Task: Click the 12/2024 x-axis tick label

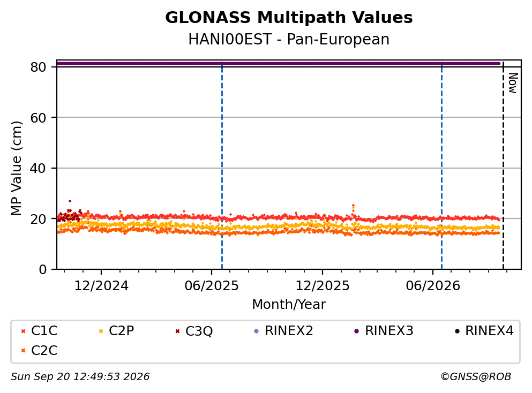Action: [101, 286]
